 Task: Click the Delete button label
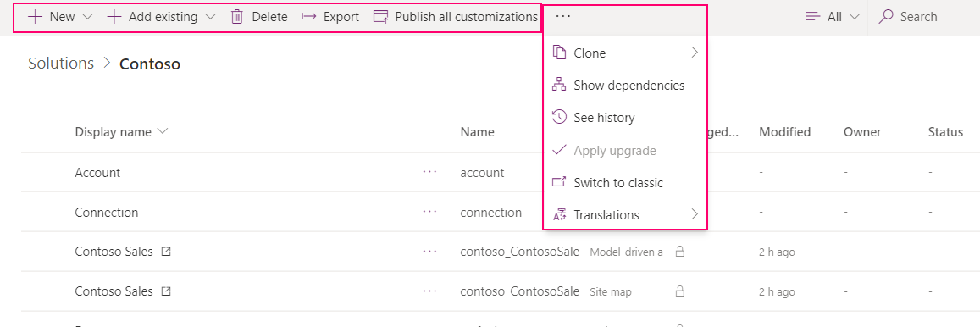point(269,17)
